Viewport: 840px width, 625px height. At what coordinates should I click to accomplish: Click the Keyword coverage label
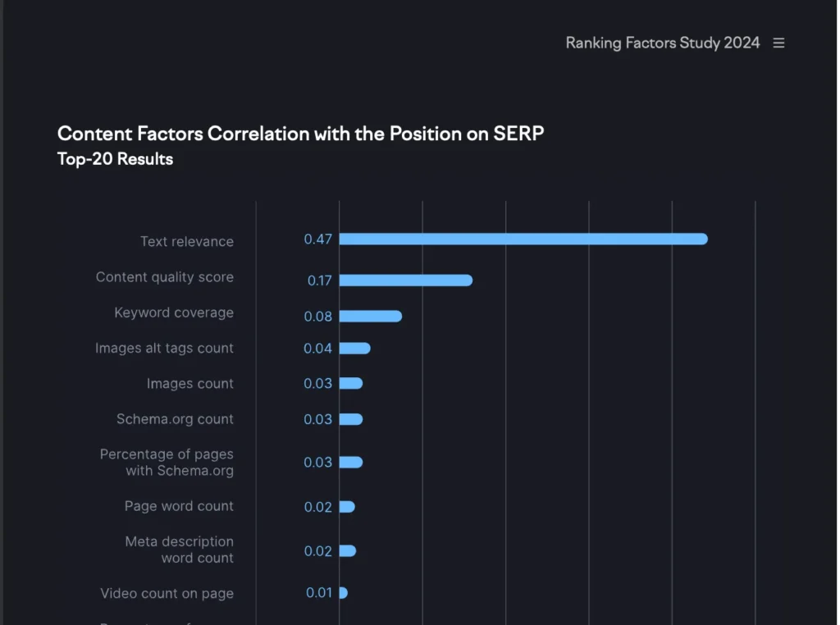click(x=174, y=312)
